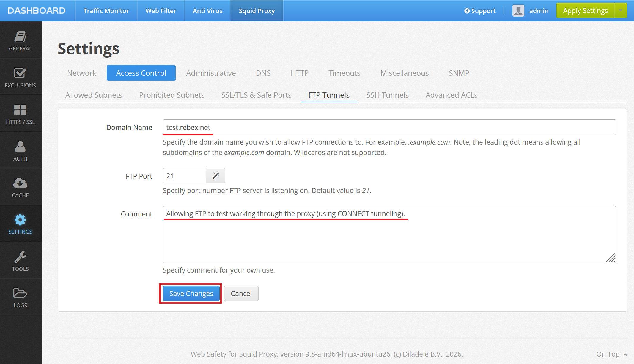Switch to the HTTP tab
The width and height of the screenshot is (634, 364).
pyautogui.click(x=300, y=73)
